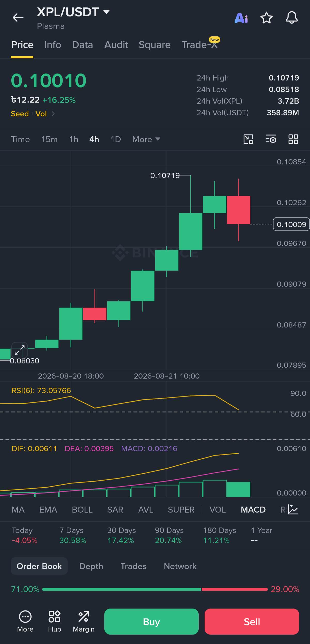
Task: Open Margin trading icon
Action: click(x=84, y=622)
